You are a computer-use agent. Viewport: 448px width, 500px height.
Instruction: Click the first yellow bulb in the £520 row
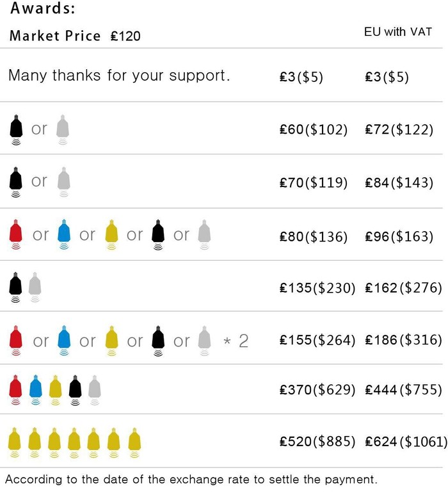click(14, 442)
